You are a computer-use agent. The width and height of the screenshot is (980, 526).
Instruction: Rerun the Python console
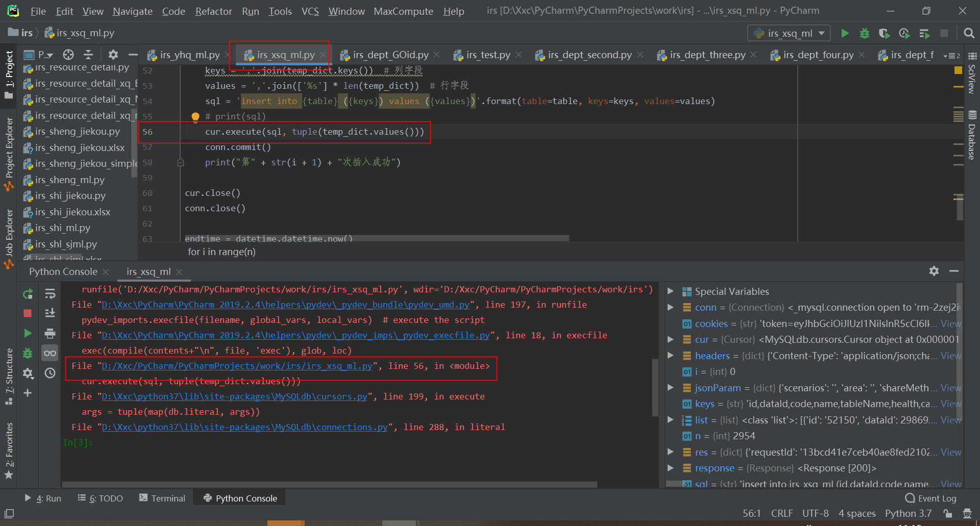tap(28, 294)
